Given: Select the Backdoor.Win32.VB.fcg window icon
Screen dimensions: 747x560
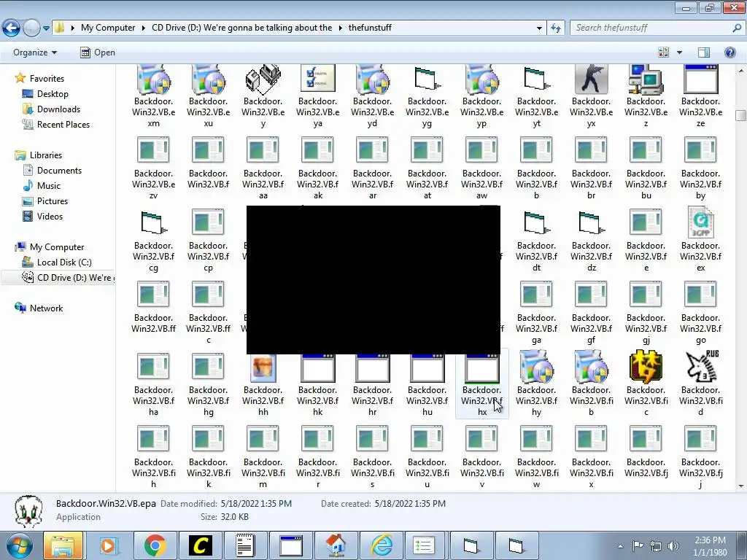Looking at the screenshot, I should tap(153, 222).
